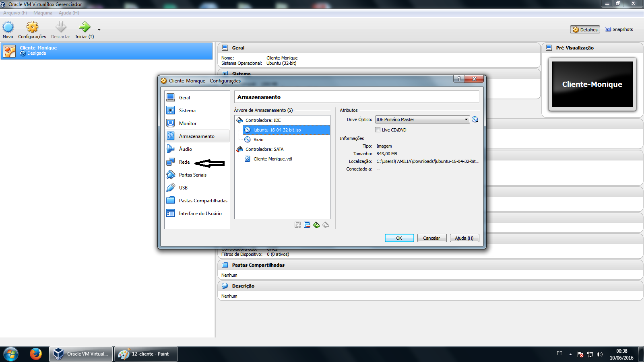Enable the Live CD/DVD checkbox
The height and width of the screenshot is (362, 644).
coord(378,130)
